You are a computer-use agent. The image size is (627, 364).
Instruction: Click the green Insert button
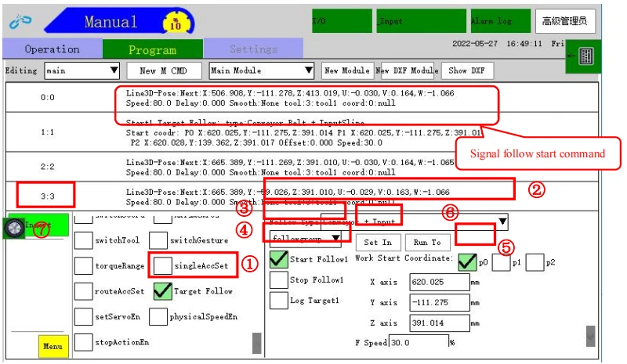click(x=45, y=225)
